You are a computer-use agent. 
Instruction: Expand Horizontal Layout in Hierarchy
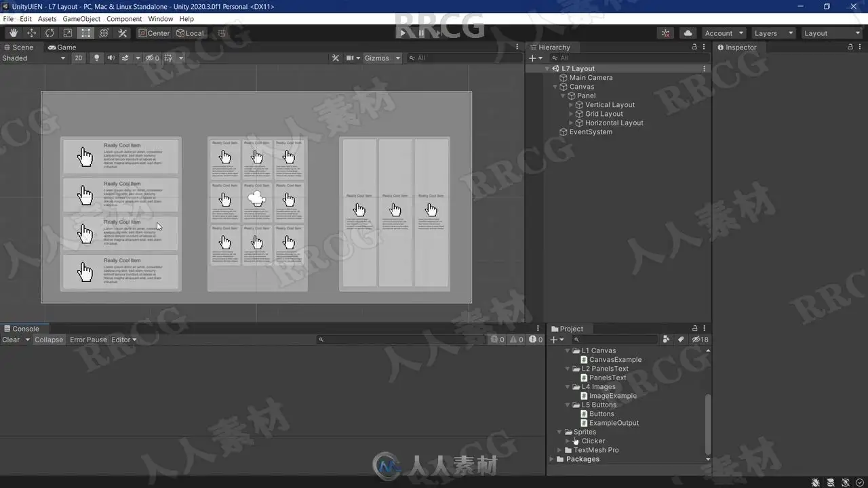coord(571,123)
